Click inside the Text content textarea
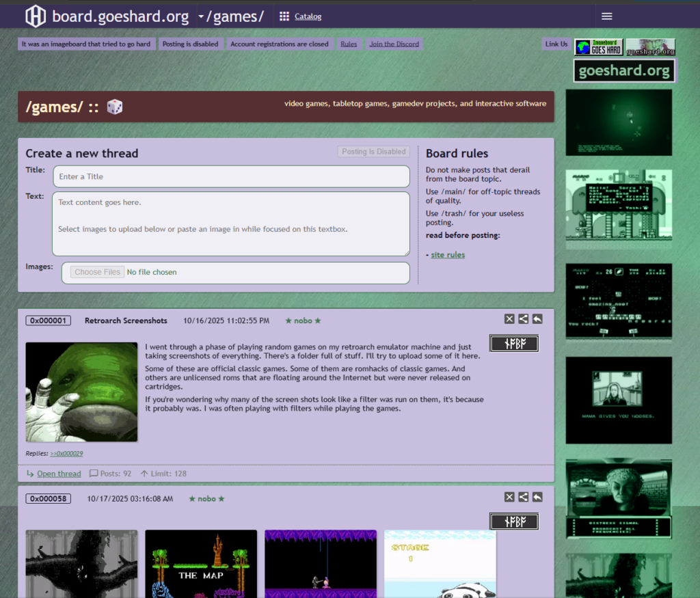Viewport: 700px width, 598px height. pos(231,223)
